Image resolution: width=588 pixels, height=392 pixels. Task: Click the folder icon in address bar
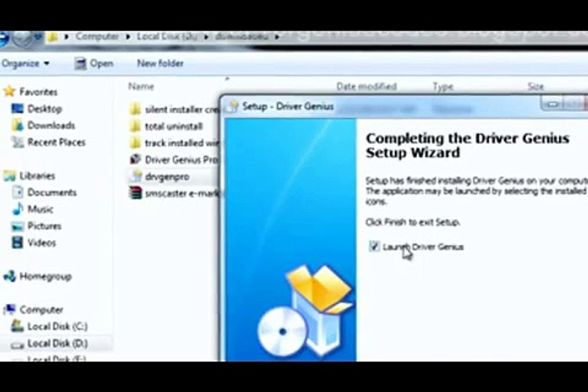pyautogui.click(x=53, y=37)
